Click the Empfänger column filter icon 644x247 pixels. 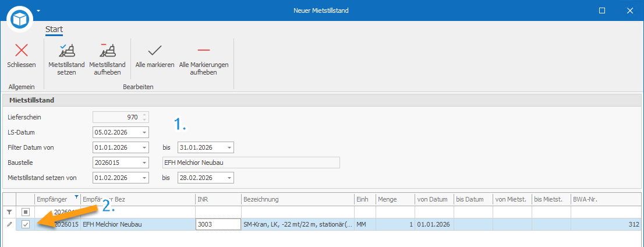pos(76,197)
